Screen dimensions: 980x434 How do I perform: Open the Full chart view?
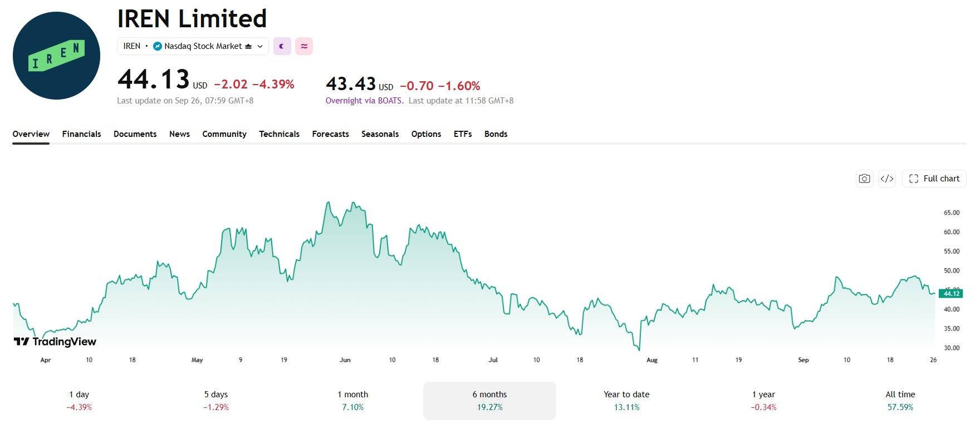pos(934,179)
